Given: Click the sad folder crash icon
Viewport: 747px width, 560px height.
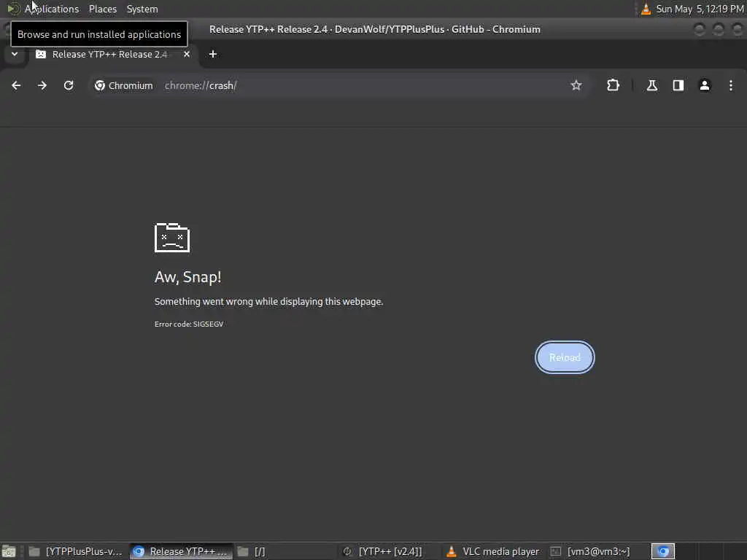Looking at the screenshot, I should (x=172, y=237).
